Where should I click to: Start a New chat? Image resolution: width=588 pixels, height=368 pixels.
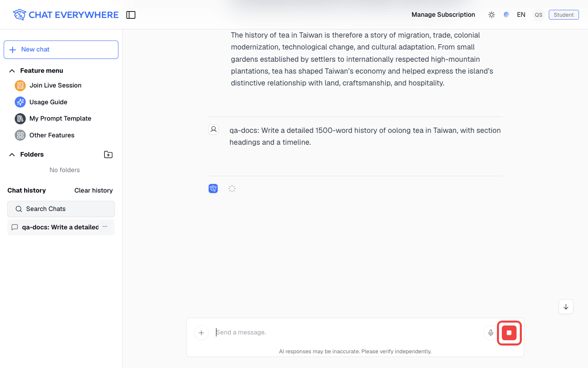(61, 49)
